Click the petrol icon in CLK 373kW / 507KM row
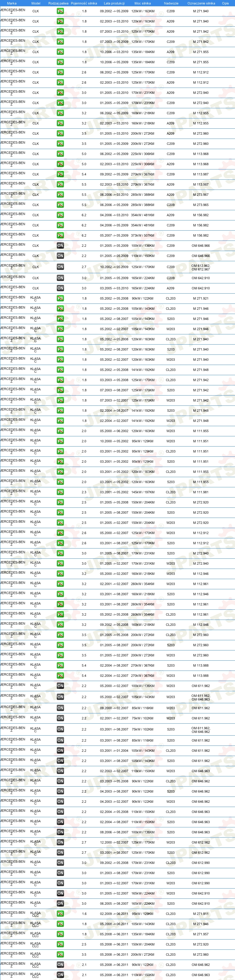235x980 pixels. point(60,235)
